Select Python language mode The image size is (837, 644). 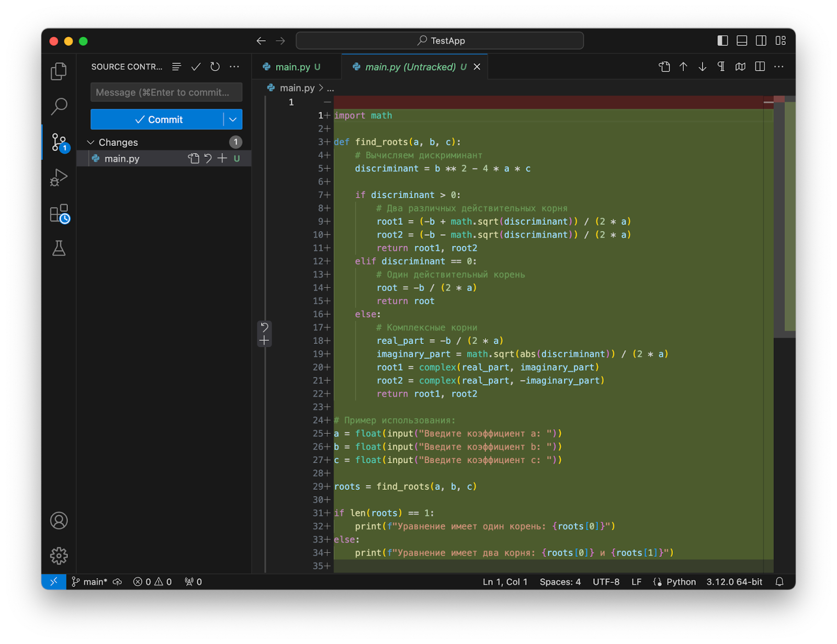[681, 582]
